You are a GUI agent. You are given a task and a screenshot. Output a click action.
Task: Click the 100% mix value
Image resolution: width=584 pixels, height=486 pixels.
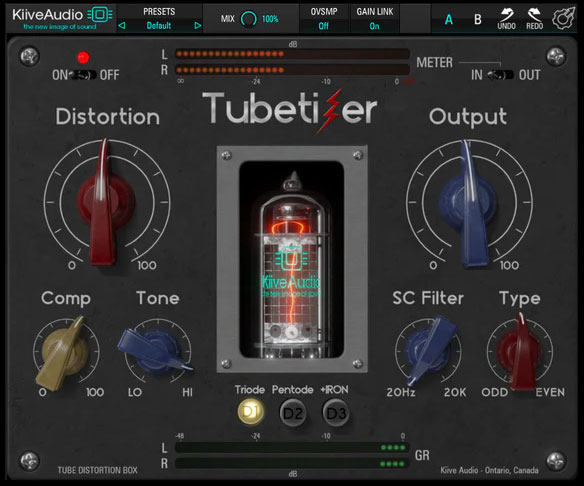(x=270, y=19)
